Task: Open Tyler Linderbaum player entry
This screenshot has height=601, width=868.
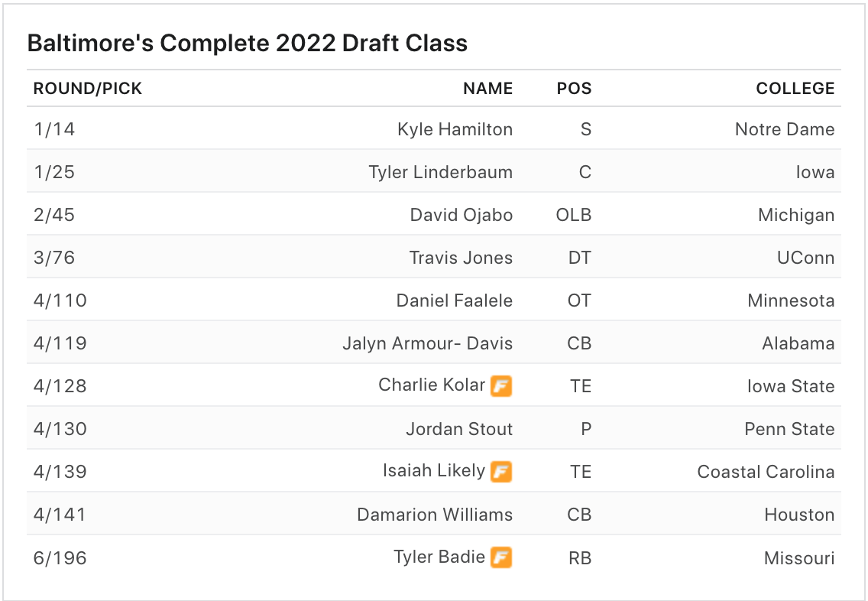Action: point(440,172)
